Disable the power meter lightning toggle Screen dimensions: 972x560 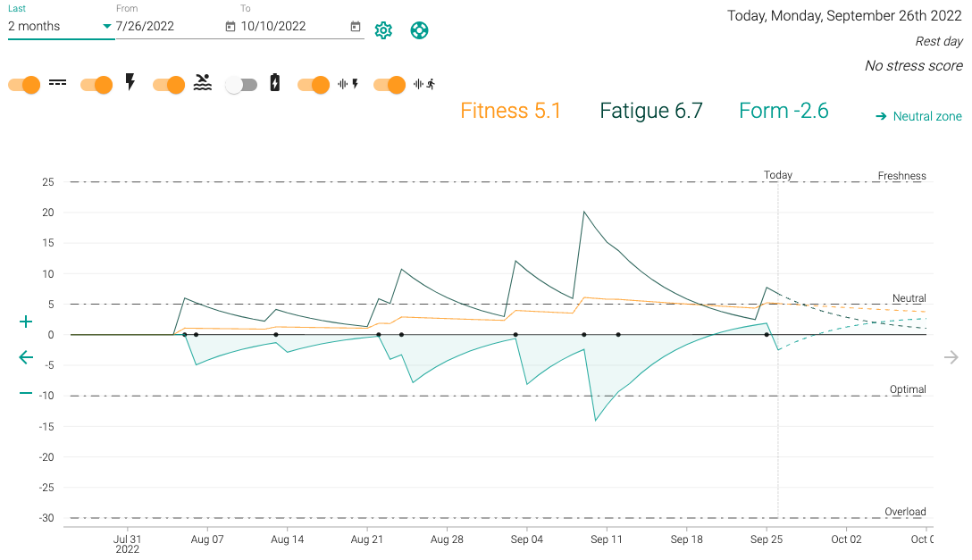pyautogui.click(x=96, y=85)
